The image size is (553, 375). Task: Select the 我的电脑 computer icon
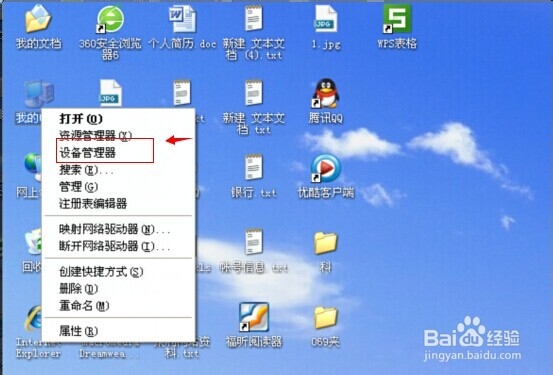(38, 94)
